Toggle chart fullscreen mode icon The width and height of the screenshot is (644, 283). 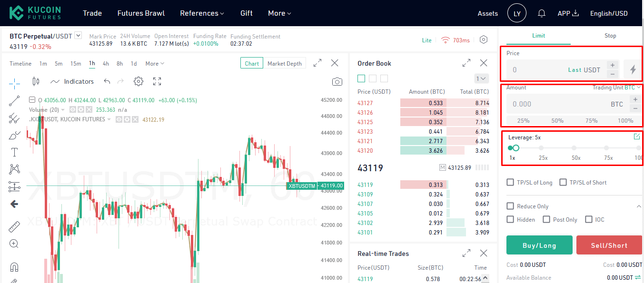point(157,81)
